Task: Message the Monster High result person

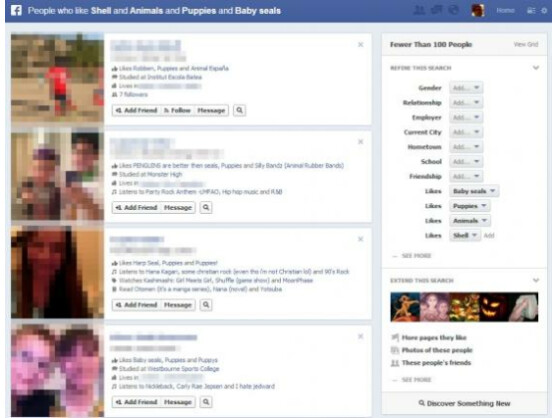Action: click(178, 208)
